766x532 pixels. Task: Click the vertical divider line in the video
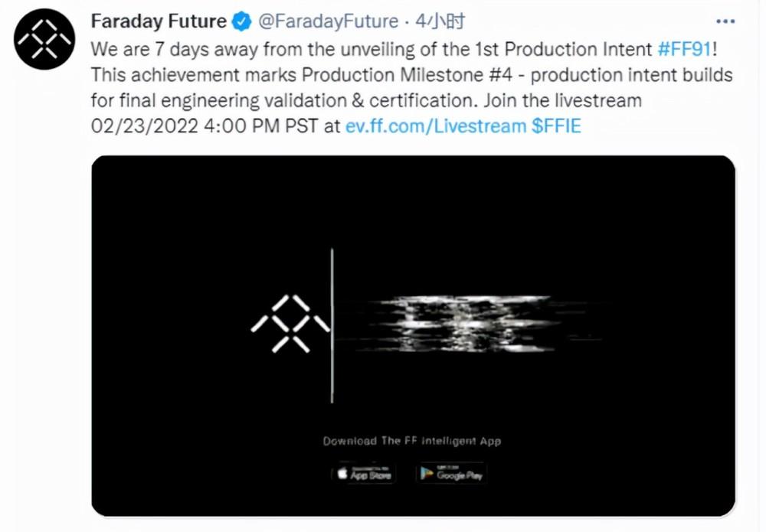pos(332,326)
